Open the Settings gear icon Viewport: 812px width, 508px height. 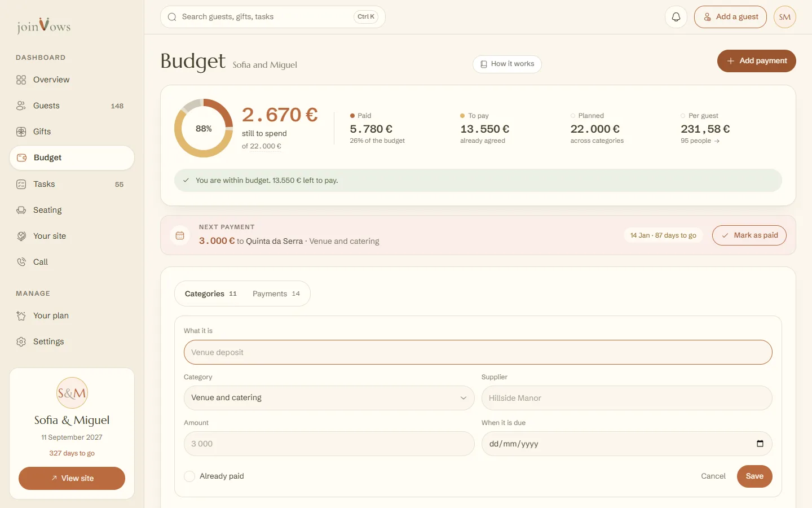21,341
